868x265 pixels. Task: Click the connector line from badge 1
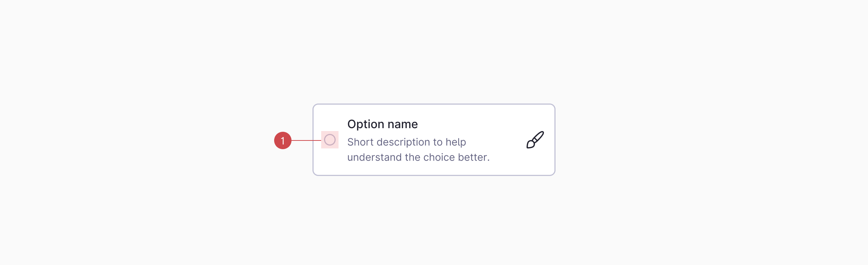[x=306, y=140]
